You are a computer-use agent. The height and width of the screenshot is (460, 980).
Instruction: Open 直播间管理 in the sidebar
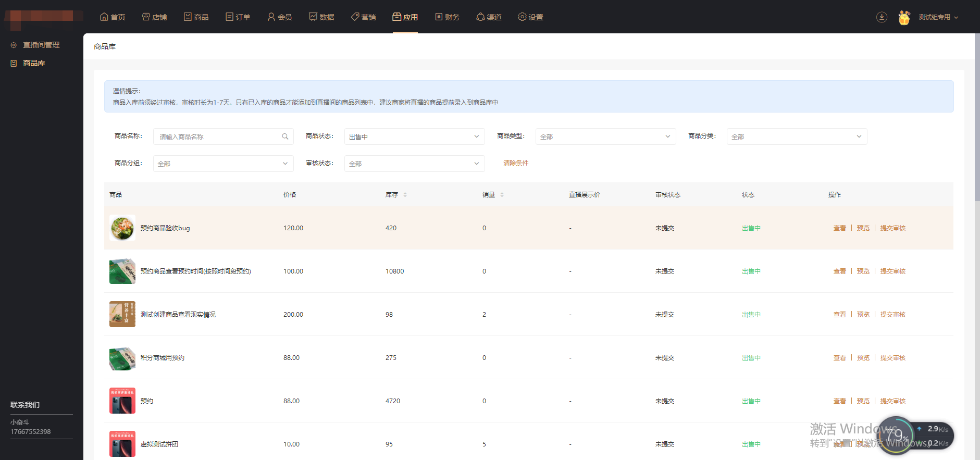click(41, 45)
